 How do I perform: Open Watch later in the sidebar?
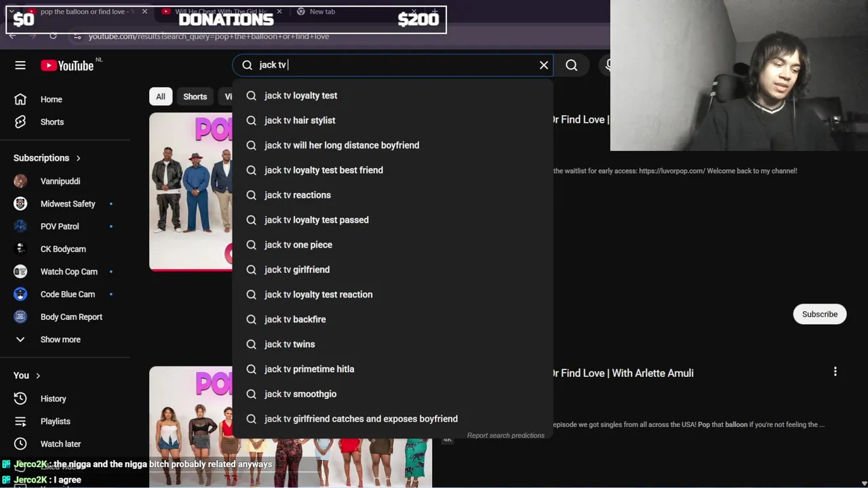(x=61, y=444)
